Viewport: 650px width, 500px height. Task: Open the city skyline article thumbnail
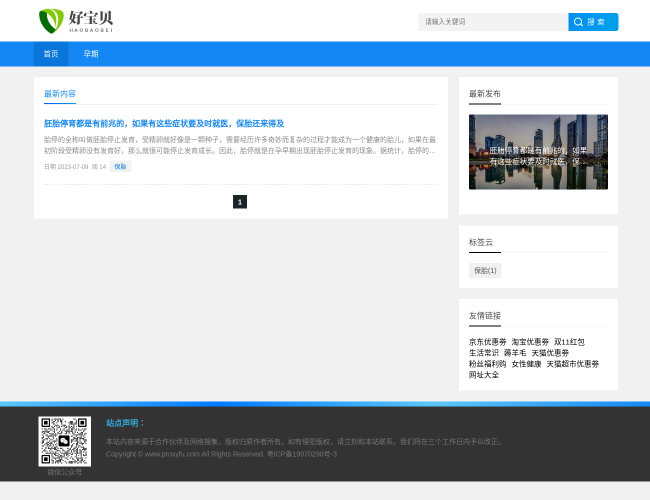click(538, 152)
